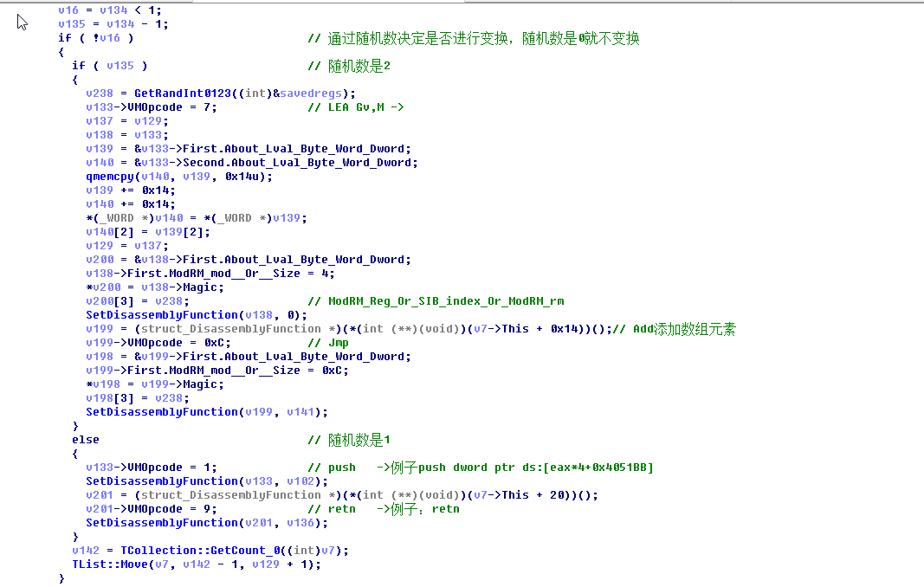Click 'v133->VMOpcode = 1;' line
Screen dimensions: 924x587
coord(152,468)
